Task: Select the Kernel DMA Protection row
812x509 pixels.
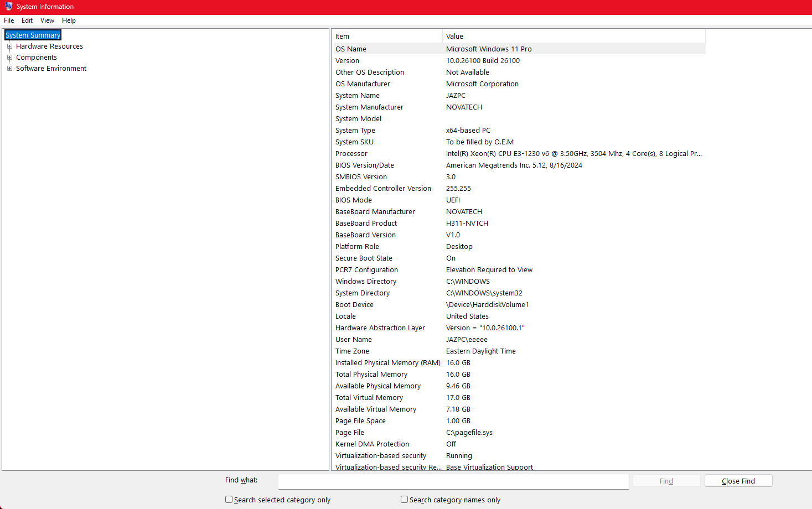Action: pyautogui.click(x=520, y=444)
